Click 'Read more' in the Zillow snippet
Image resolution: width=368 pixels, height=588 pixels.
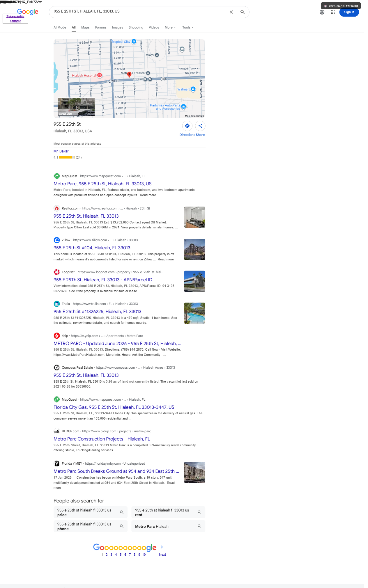(x=166, y=259)
